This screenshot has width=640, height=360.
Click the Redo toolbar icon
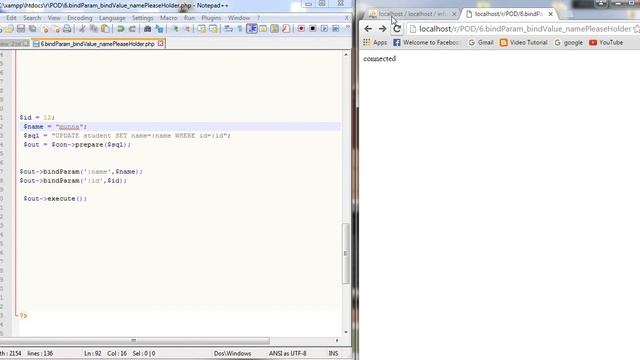point(132,29)
